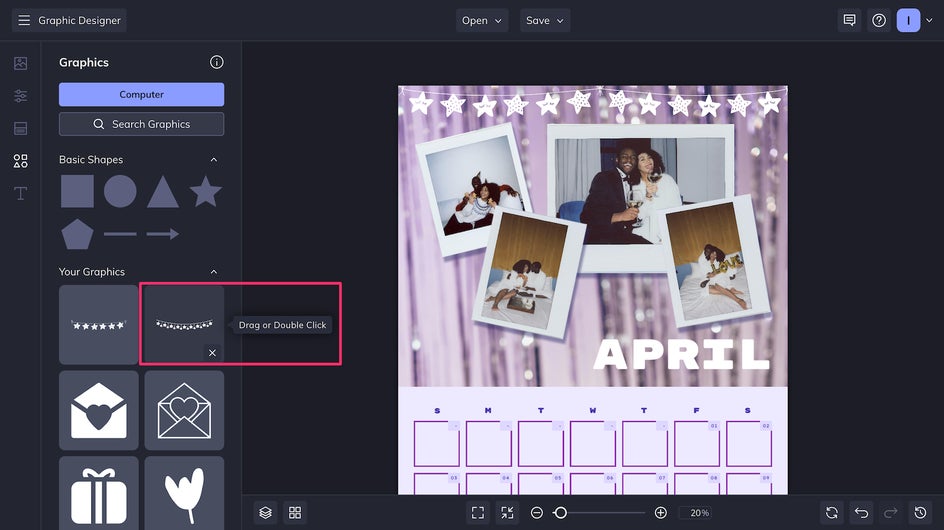The width and height of the screenshot is (944, 530).
Task: Click the Undo arrow
Action: point(862,513)
